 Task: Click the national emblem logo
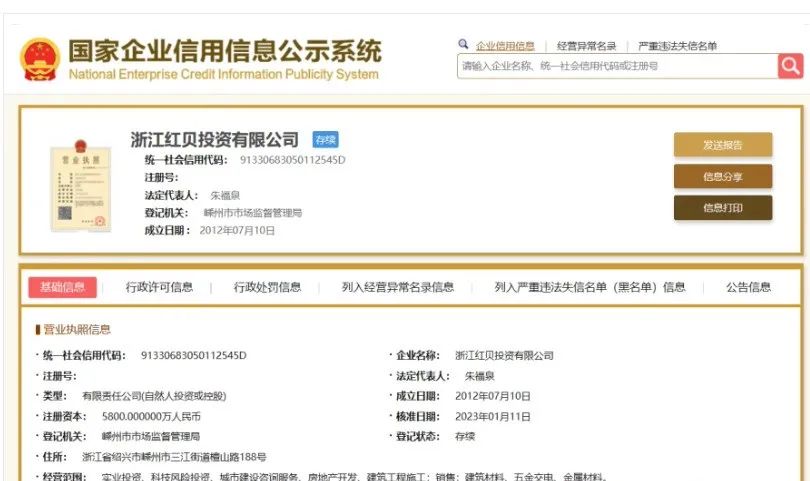(40, 60)
